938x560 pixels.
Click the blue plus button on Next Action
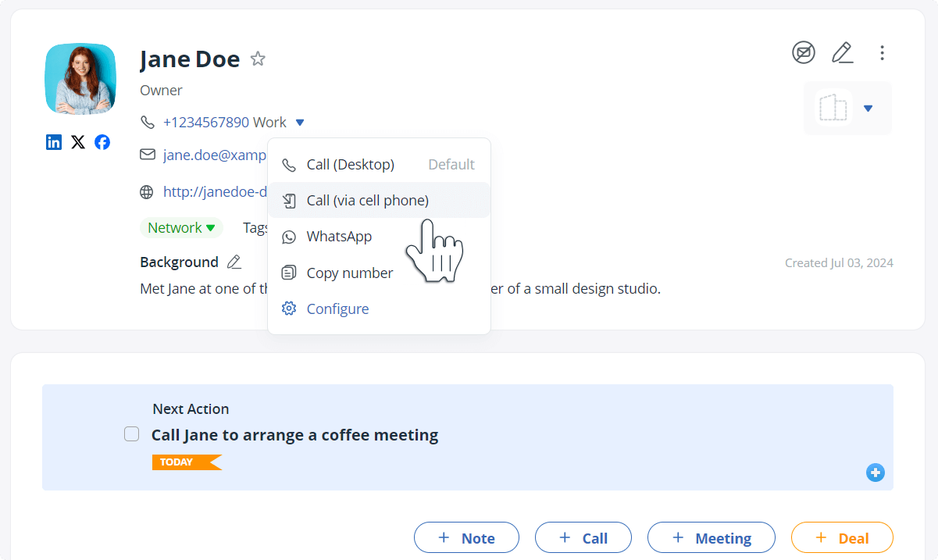(x=875, y=473)
